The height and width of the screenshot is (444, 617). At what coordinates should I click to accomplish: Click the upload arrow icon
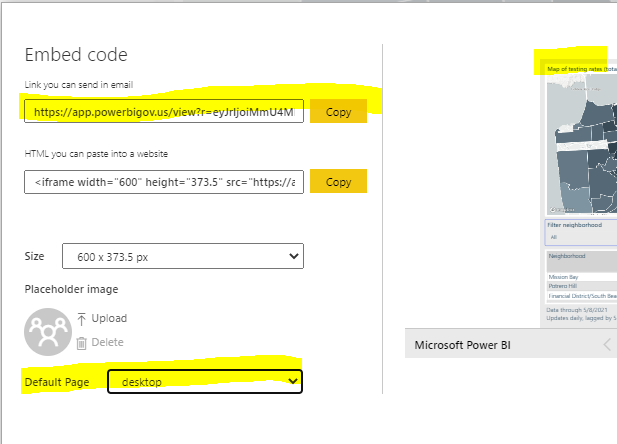click(81, 319)
